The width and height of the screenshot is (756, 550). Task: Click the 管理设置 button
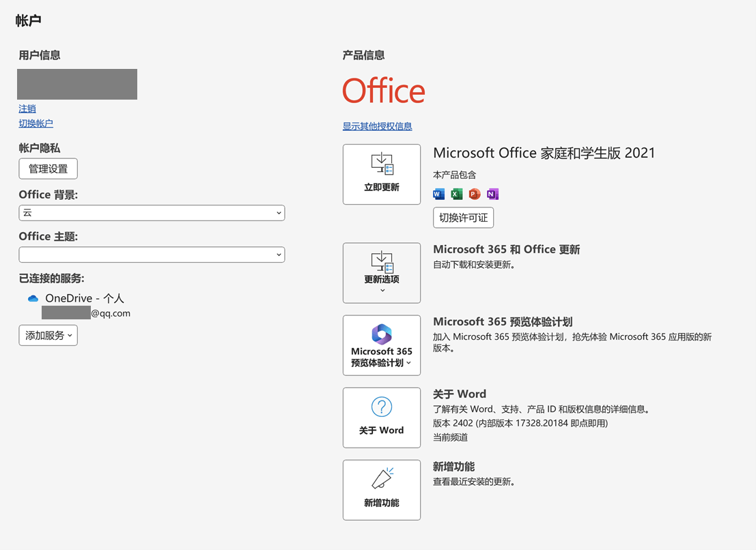coord(48,169)
